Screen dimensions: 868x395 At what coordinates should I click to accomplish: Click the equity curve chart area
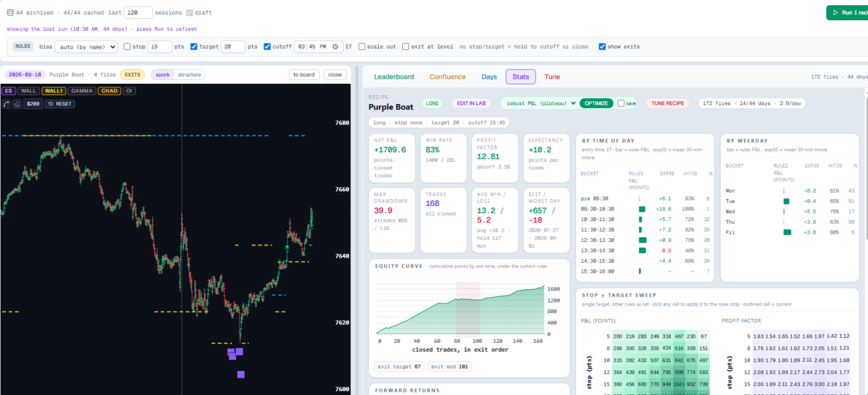click(461, 308)
